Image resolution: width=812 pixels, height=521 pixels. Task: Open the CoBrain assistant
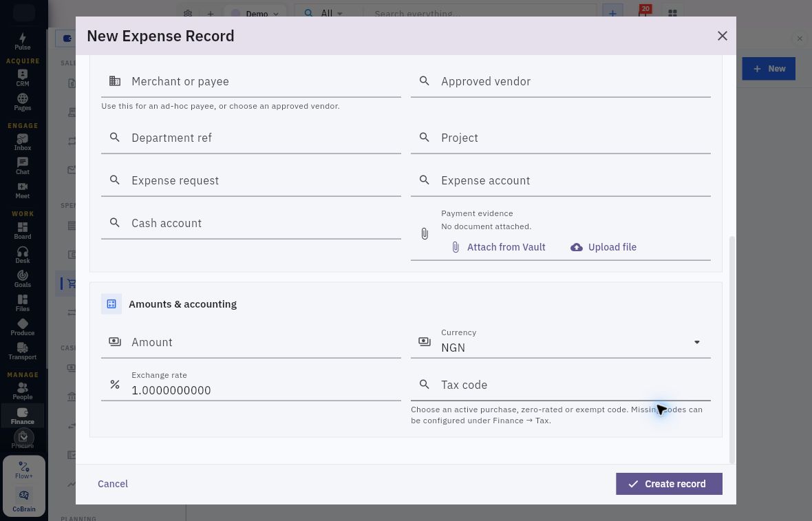pos(24,500)
